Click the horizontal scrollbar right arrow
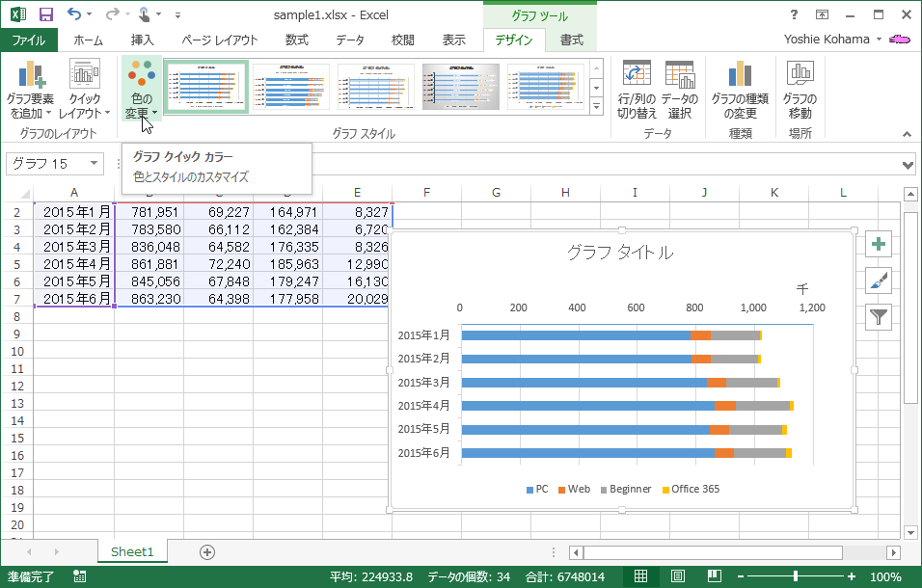Screen dimensions: 922x588 pyautogui.click(x=894, y=552)
